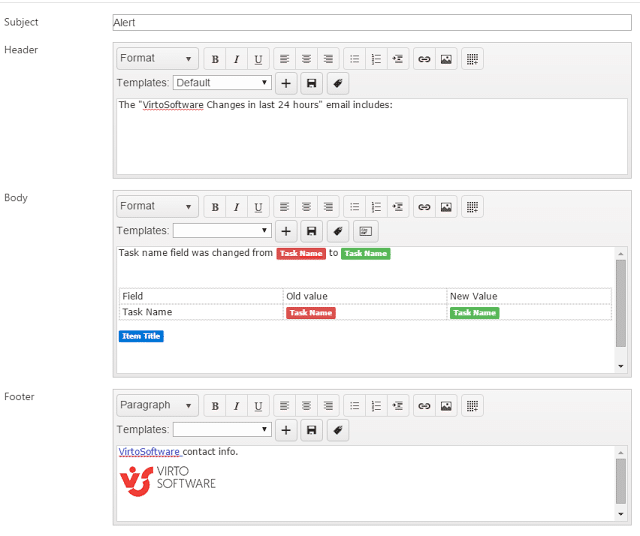This screenshot has height=536, width=640.
Task: Insert bulleted list in Body editor
Action: click(x=355, y=207)
